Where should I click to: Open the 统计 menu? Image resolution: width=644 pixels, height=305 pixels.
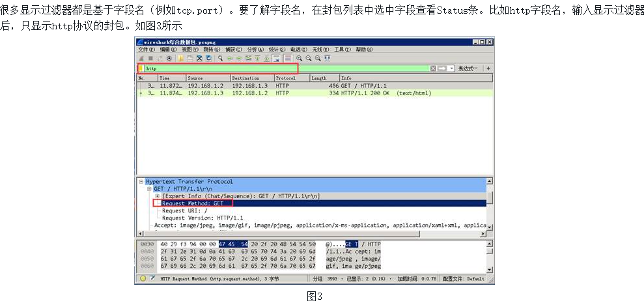click(x=277, y=50)
